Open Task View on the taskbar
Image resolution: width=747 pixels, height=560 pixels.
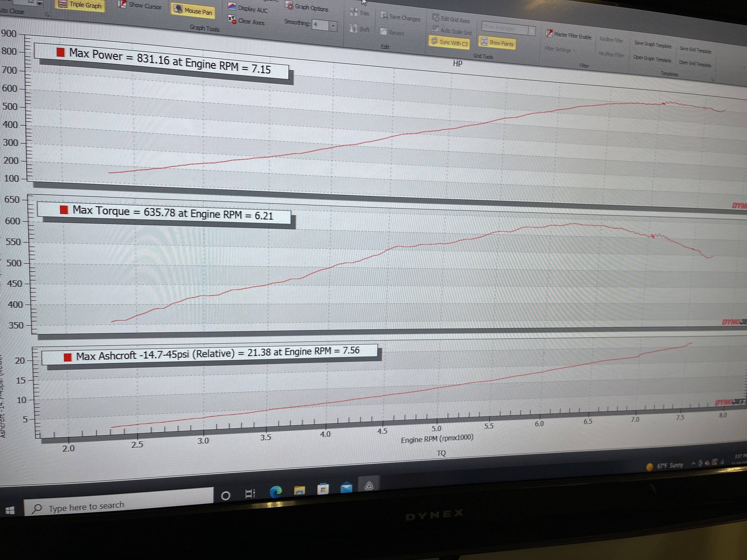click(250, 494)
